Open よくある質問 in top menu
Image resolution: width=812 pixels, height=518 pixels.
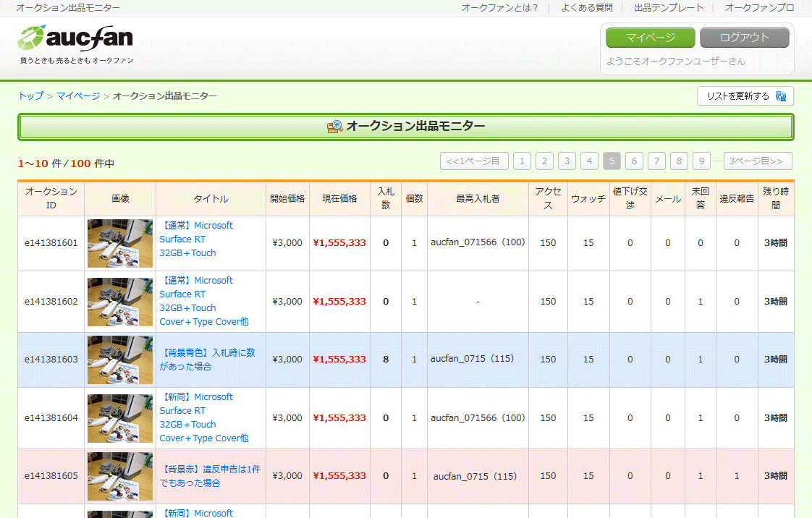[x=586, y=8]
